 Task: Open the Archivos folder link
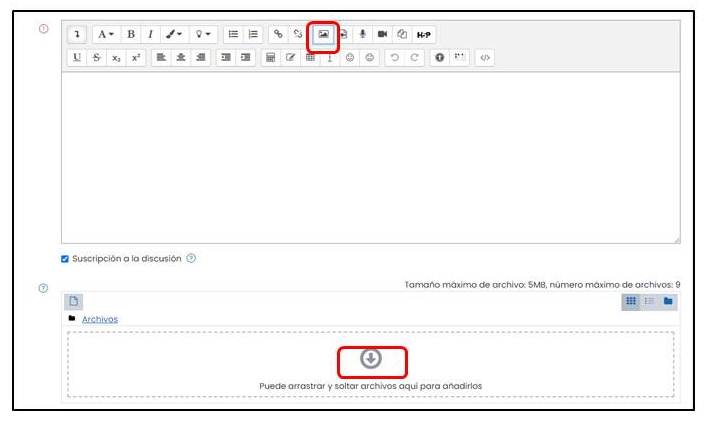click(x=99, y=319)
